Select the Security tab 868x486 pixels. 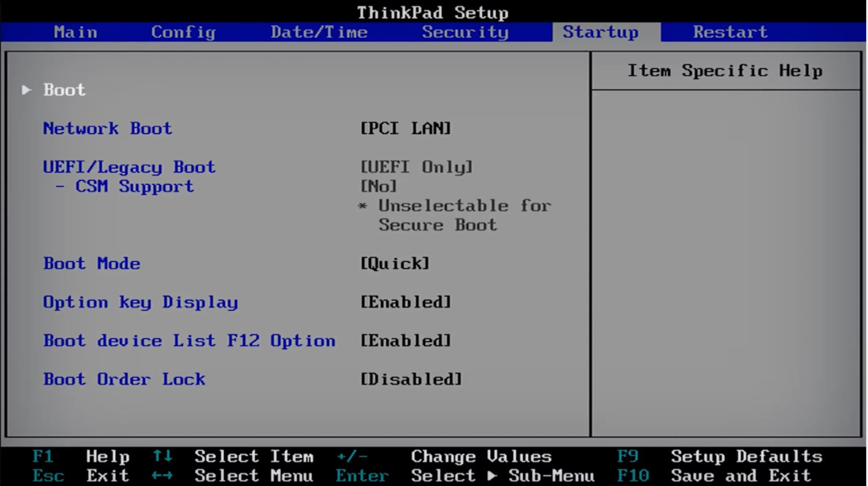click(x=465, y=32)
